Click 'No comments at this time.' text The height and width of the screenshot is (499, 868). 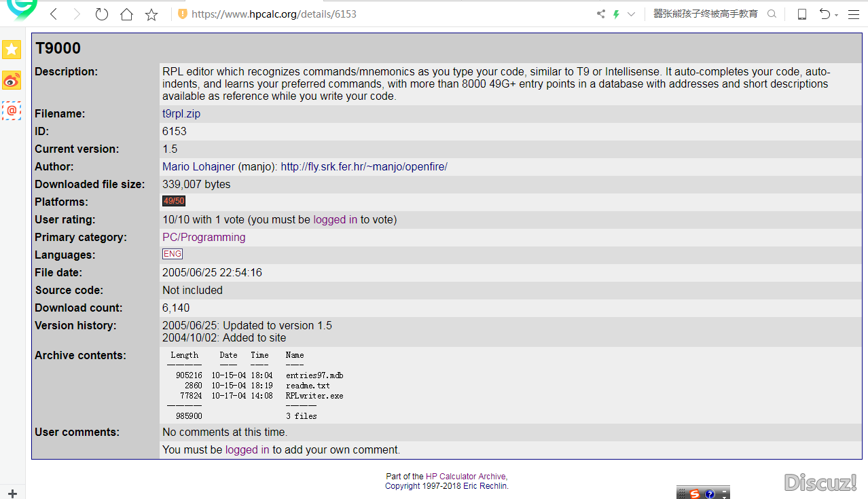tap(225, 432)
